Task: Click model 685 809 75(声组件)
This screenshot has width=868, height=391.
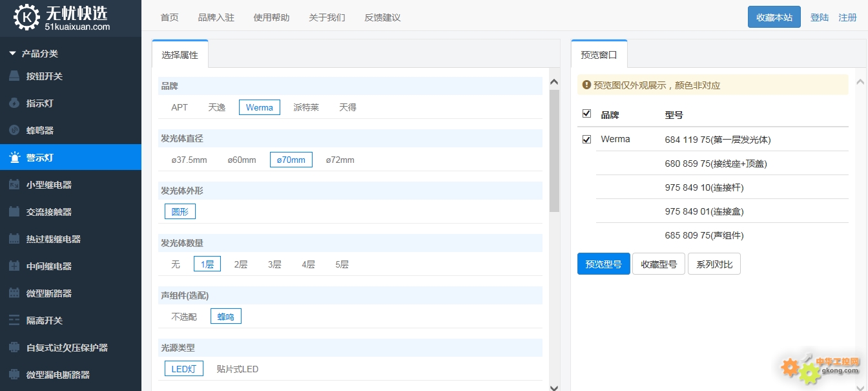Action: [704, 235]
